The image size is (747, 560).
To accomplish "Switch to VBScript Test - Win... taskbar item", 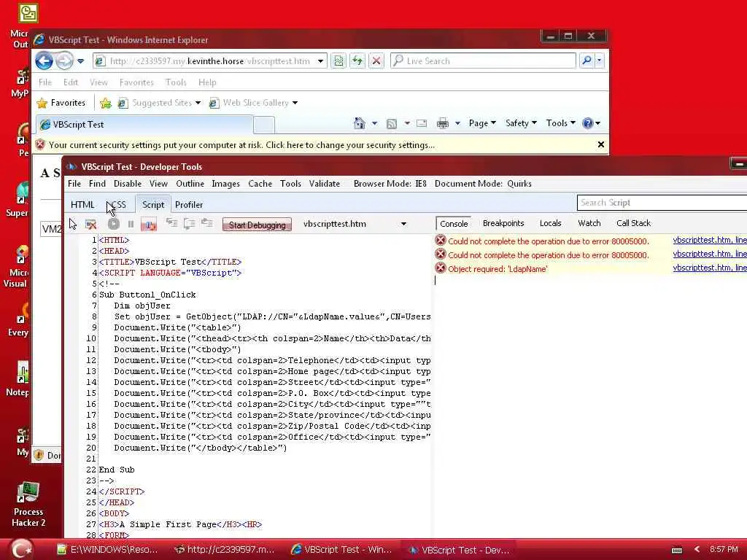I will pos(341,550).
